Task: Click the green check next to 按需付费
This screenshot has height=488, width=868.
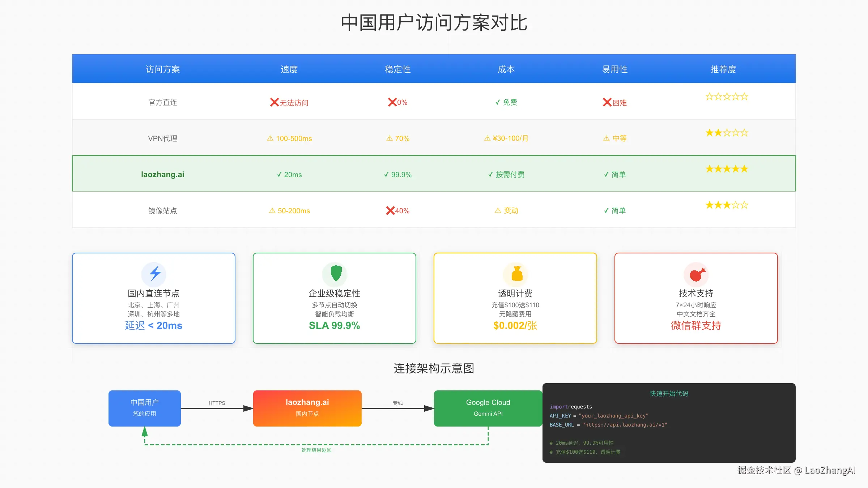Action: [490, 174]
